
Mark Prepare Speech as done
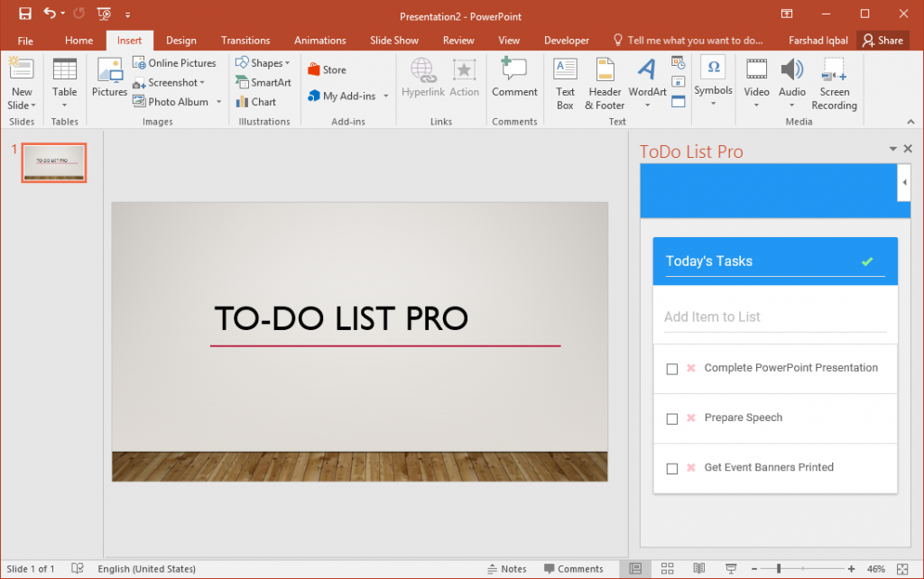671,418
